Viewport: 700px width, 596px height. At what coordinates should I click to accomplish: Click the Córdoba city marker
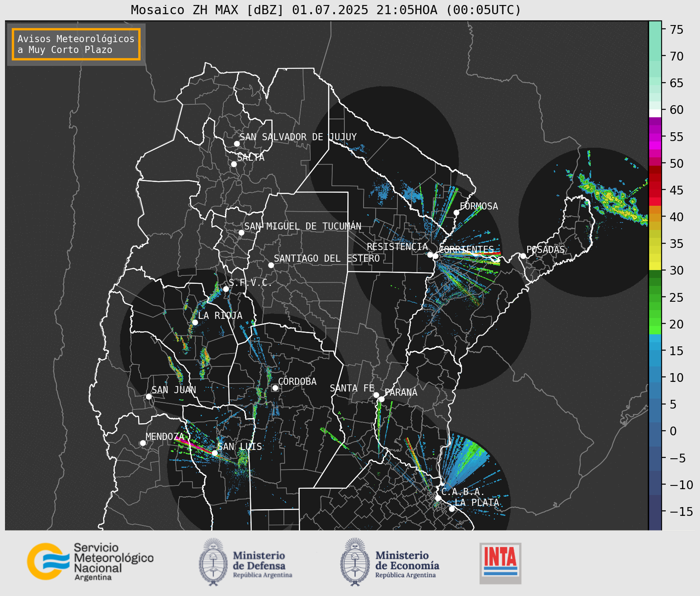pyautogui.click(x=275, y=388)
